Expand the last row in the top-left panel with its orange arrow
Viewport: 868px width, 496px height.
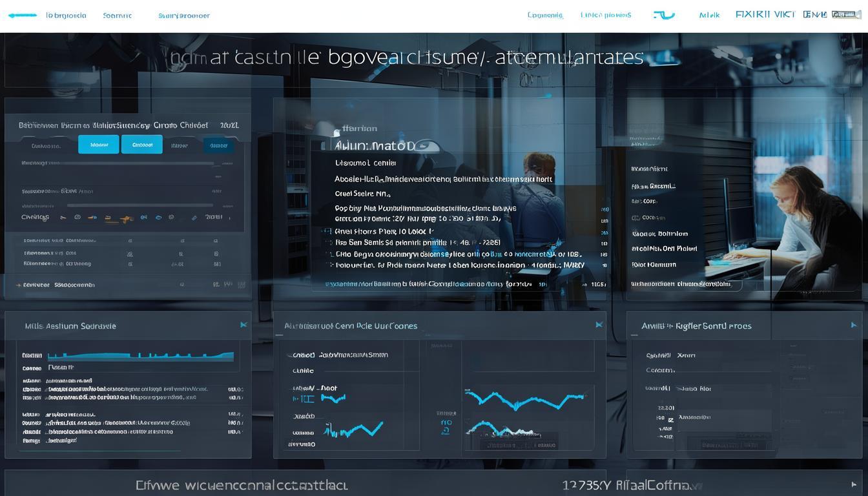pos(18,284)
